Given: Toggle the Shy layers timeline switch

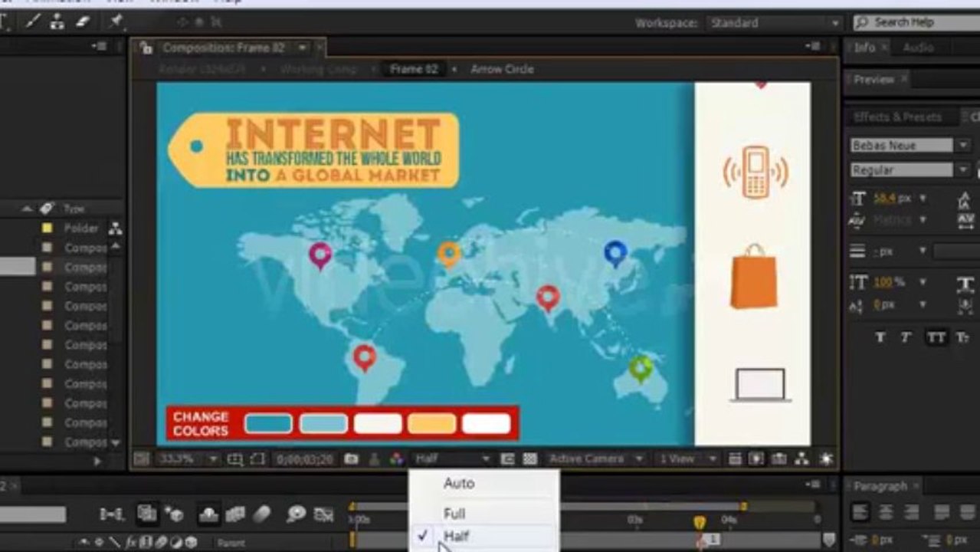Looking at the screenshot, I should pos(208,514).
